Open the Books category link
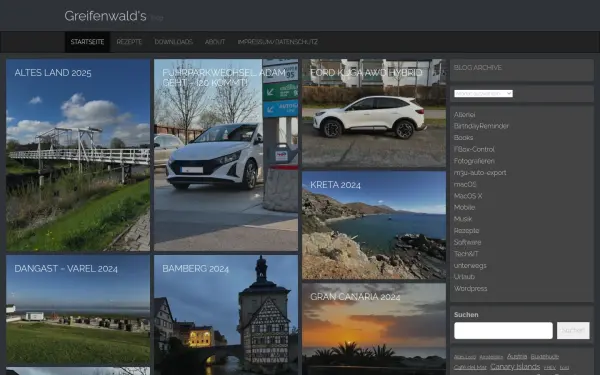The image size is (600, 375). pos(463,137)
